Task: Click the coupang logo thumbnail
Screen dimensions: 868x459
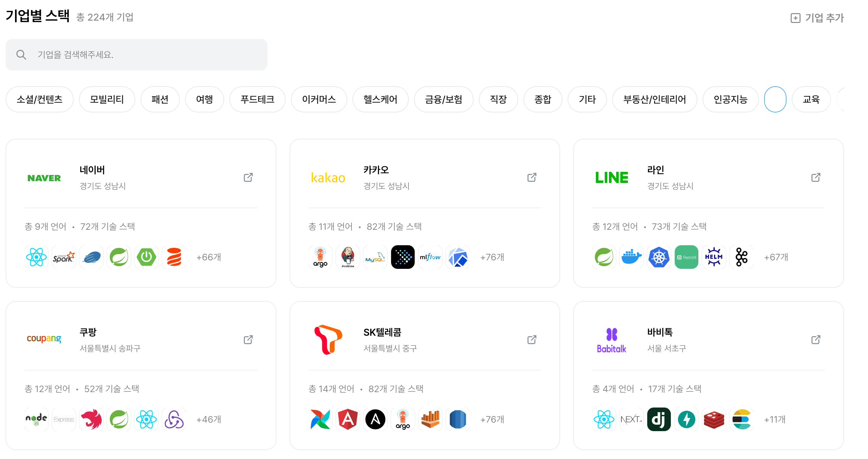Action: [x=44, y=338]
